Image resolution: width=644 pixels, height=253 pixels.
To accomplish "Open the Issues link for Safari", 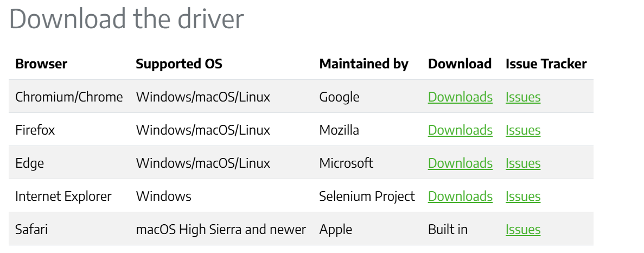I will point(523,229).
